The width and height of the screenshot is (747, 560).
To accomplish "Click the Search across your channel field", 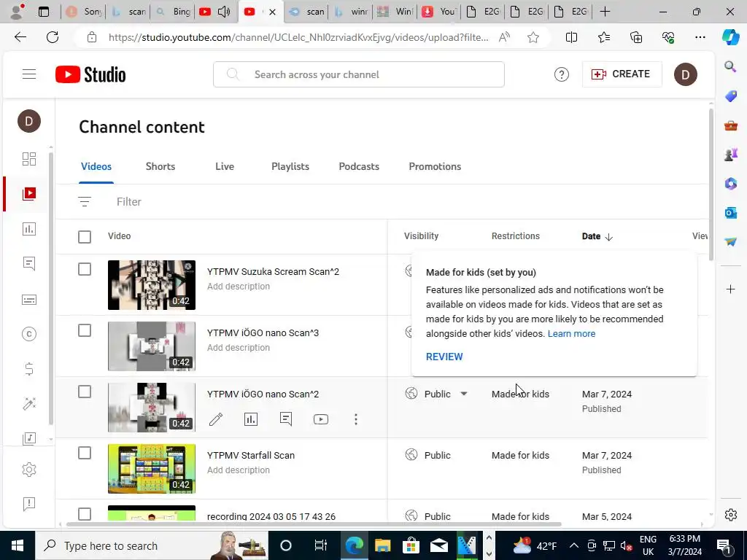I will (x=359, y=74).
